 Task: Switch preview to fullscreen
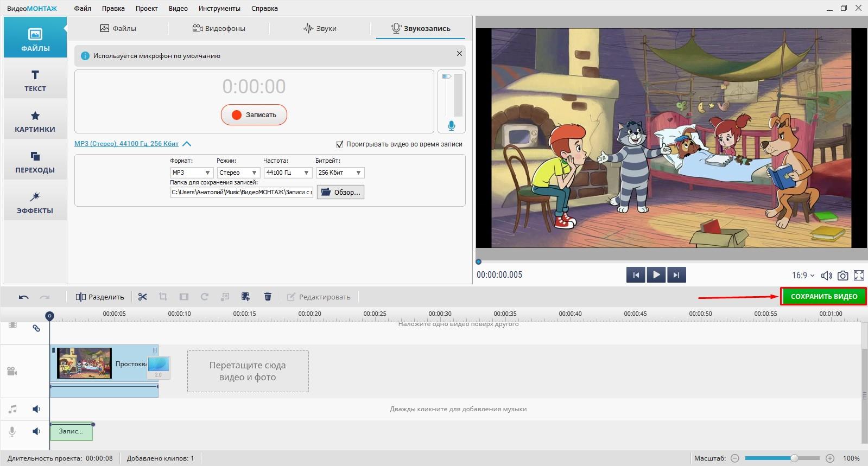click(x=859, y=275)
